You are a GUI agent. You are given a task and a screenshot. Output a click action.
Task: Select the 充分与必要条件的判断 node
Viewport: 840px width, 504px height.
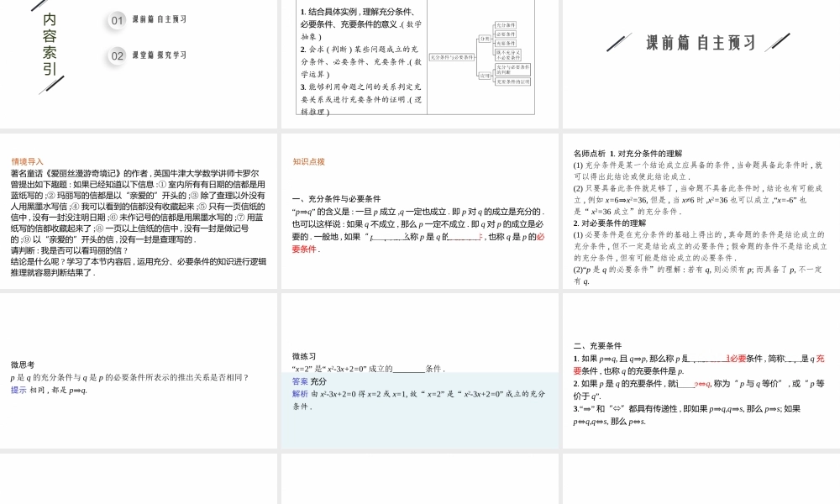pos(512,71)
